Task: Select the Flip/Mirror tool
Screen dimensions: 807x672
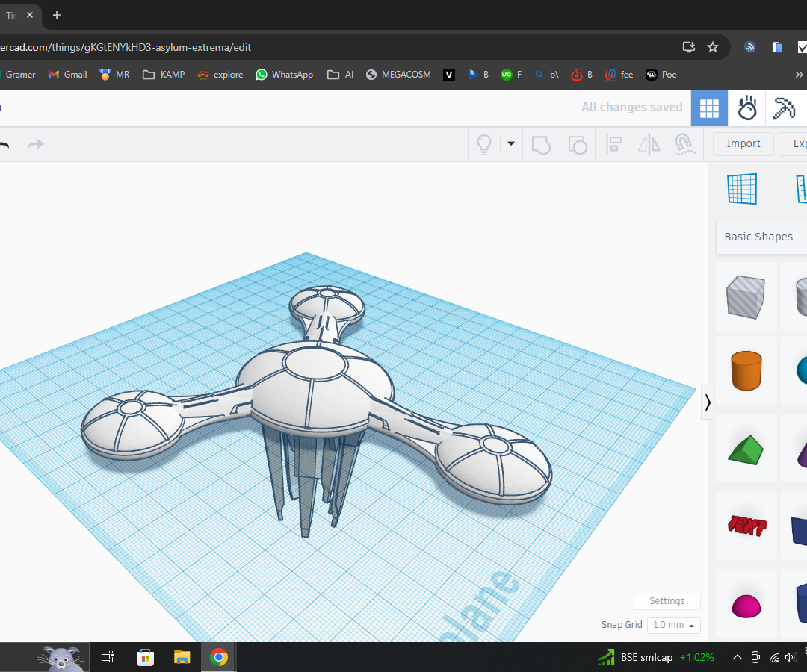Action: 649,143
